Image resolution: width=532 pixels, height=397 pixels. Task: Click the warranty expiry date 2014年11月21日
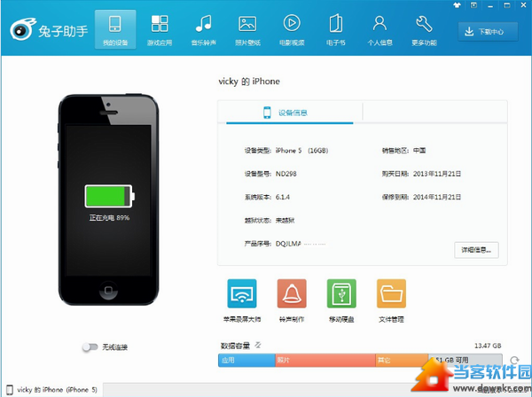tap(437, 197)
